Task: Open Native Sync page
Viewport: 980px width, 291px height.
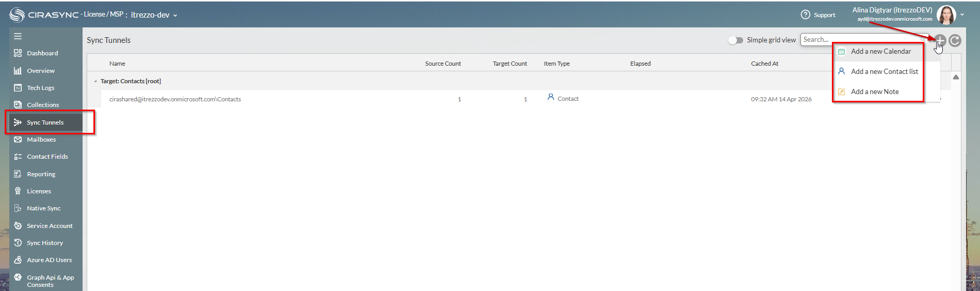Action: (x=44, y=208)
